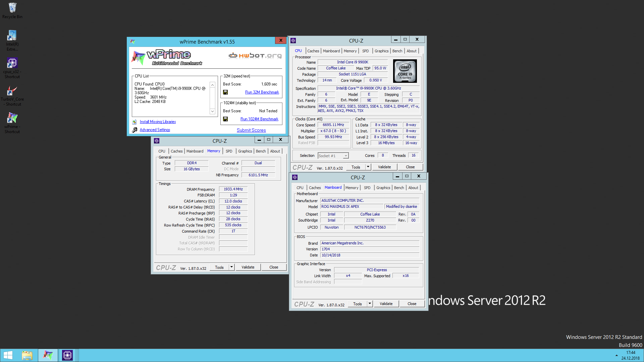Select CPU-Z taskbar icon
The height and width of the screenshot is (362, 644).
point(67,355)
